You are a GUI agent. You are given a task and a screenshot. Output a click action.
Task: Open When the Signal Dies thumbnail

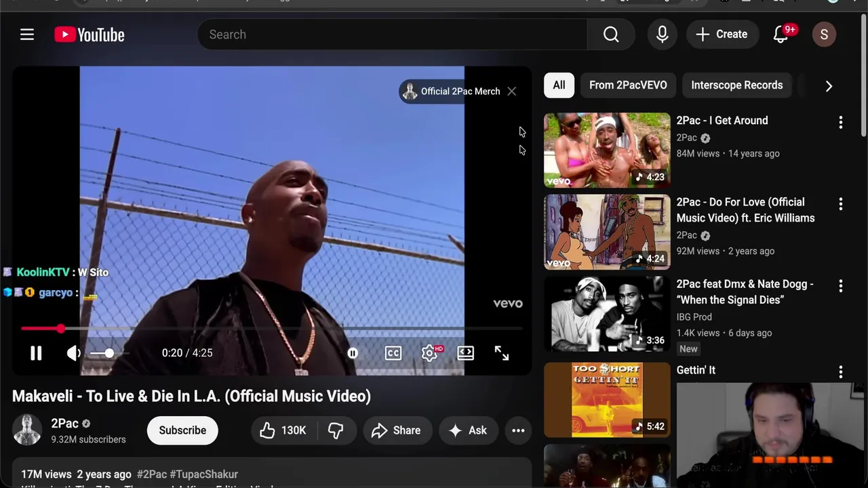(x=607, y=314)
